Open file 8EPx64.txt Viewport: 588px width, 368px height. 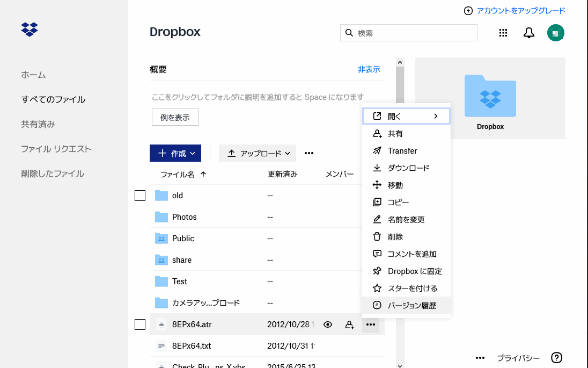click(192, 346)
